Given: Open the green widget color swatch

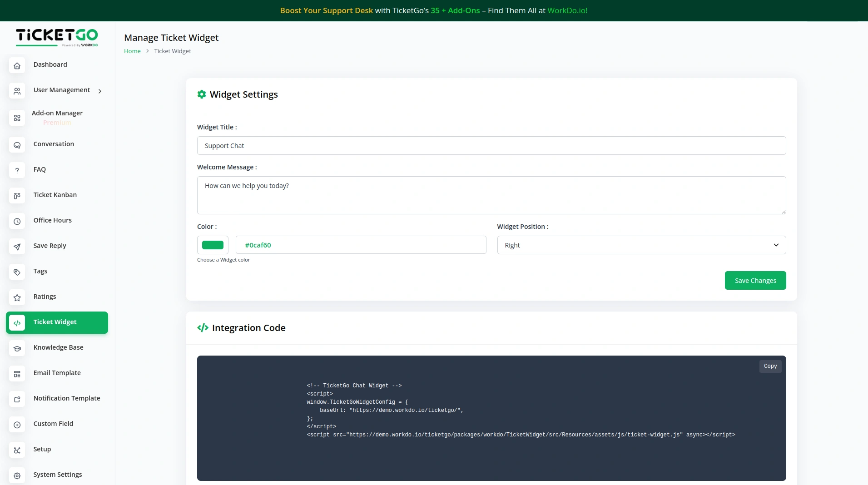Looking at the screenshot, I should coord(213,245).
